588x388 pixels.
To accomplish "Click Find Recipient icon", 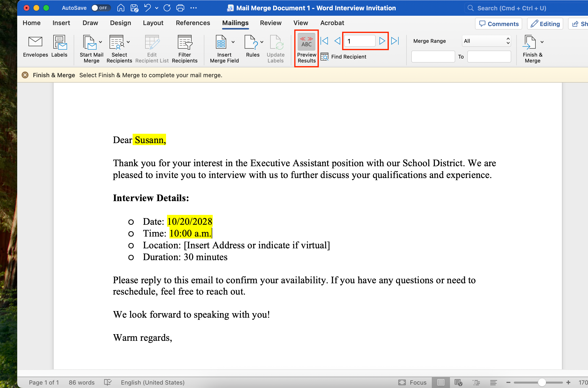I will 324,57.
